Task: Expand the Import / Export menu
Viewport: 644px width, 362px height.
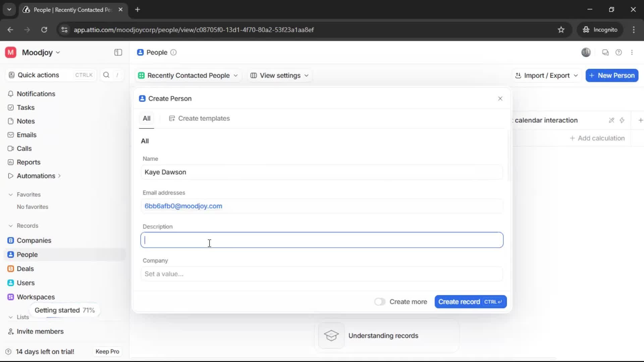Action: pyautogui.click(x=546, y=75)
